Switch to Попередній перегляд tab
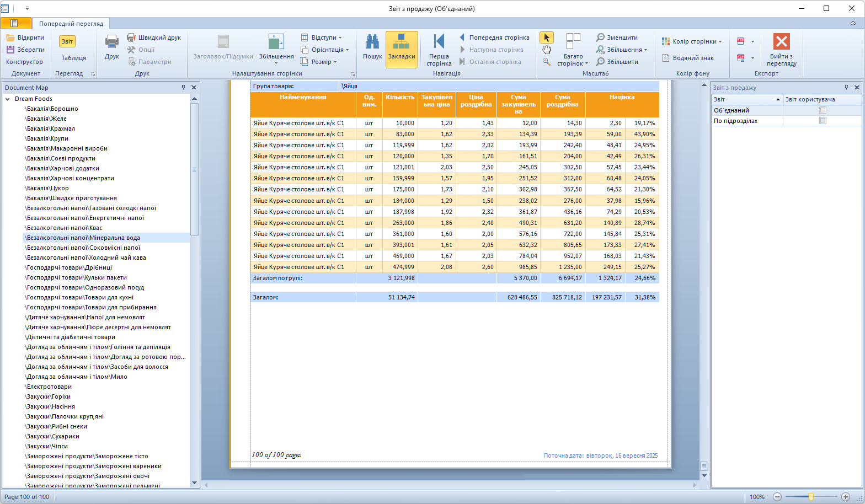The width and height of the screenshot is (865, 504). click(71, 24)
